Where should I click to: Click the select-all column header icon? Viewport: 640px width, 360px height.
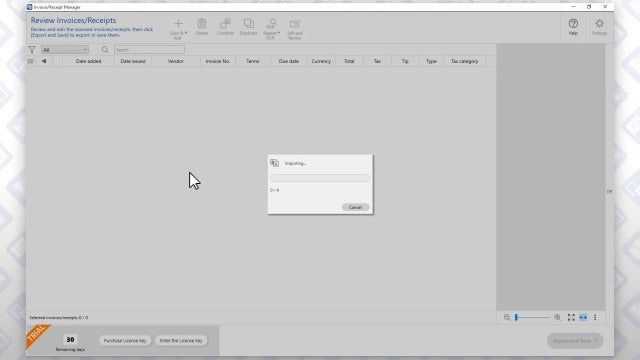[30, 61]
